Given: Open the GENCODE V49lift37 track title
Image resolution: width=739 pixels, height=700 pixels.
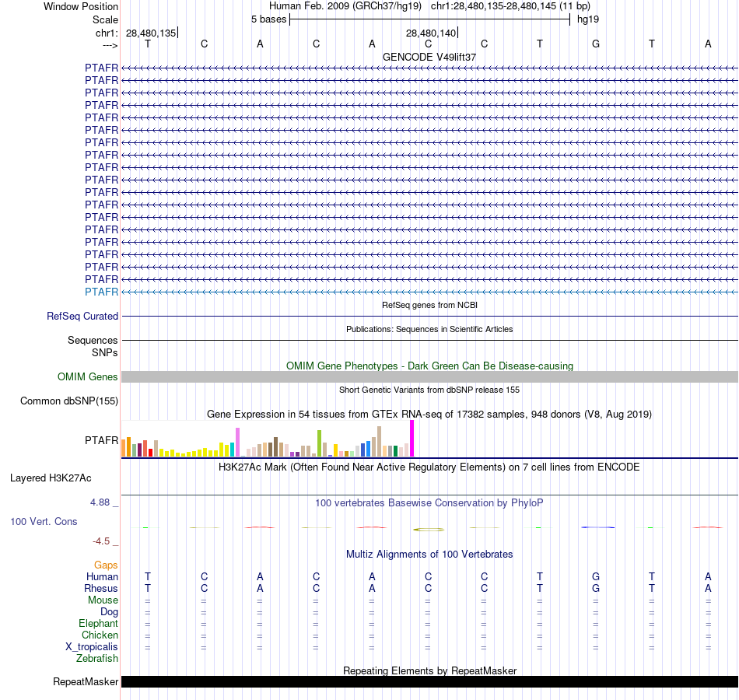Looking at the screenshot, I should pyautogui.click(x=429, y=57).
